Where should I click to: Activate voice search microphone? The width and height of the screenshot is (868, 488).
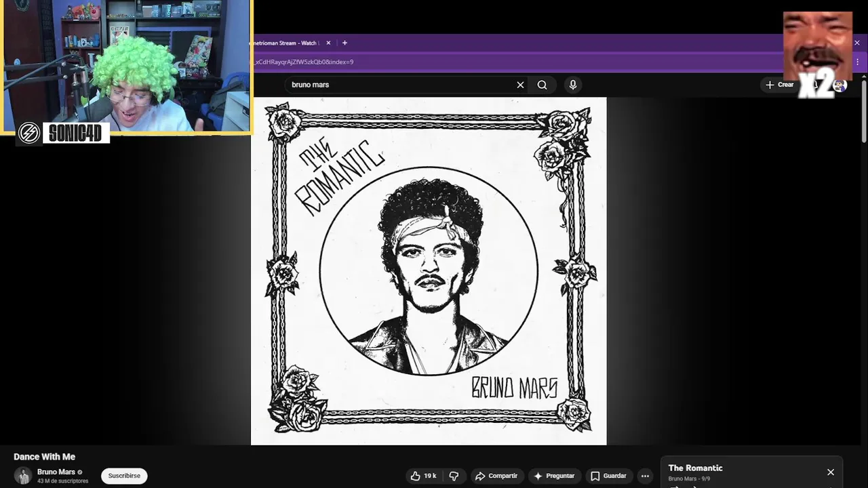point(573,85)
